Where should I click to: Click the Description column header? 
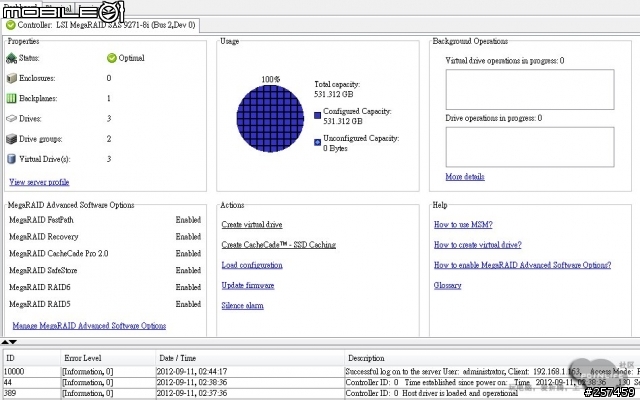click(x=492, y=358)
